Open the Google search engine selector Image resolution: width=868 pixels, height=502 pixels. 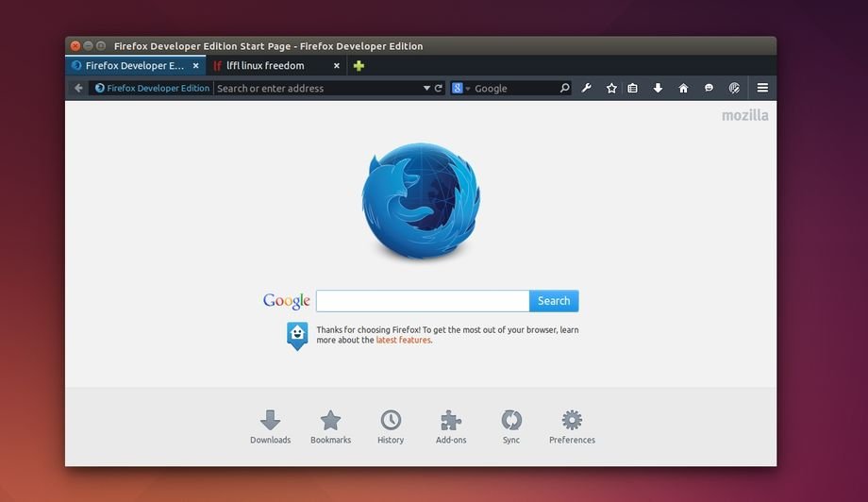460,88
